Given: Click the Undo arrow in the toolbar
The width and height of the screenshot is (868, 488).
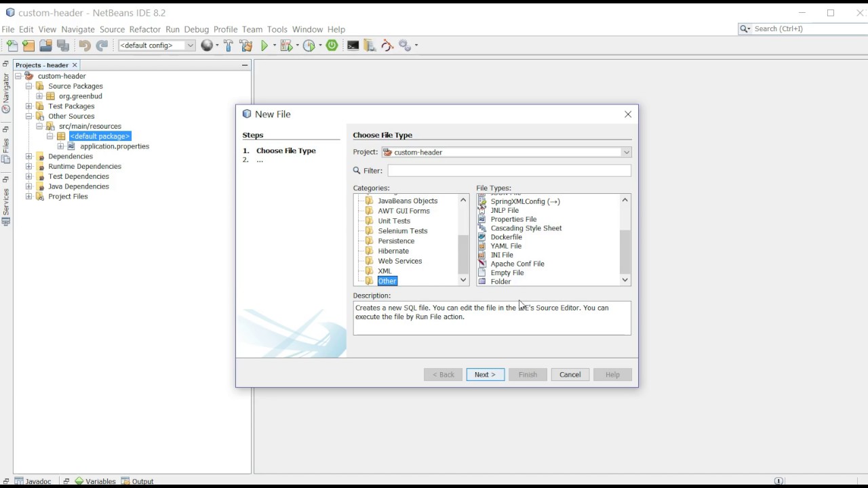Looking at the screenshot, I should [x=84, y=45].
